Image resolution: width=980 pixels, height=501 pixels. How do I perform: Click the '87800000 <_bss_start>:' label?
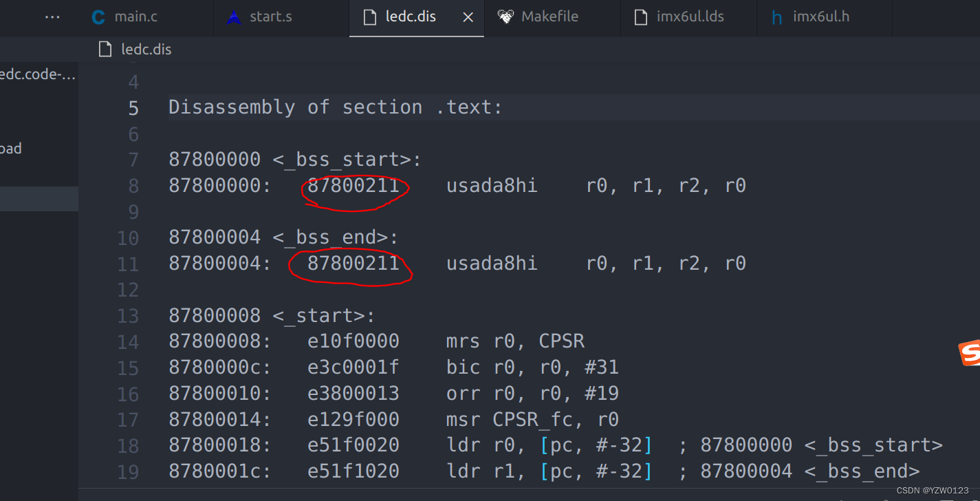(295, 160)
